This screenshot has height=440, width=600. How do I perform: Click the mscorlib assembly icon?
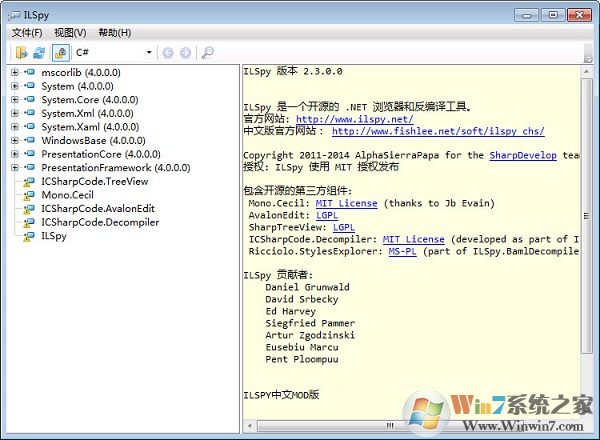pyautogui.click(x=29, y=72)
